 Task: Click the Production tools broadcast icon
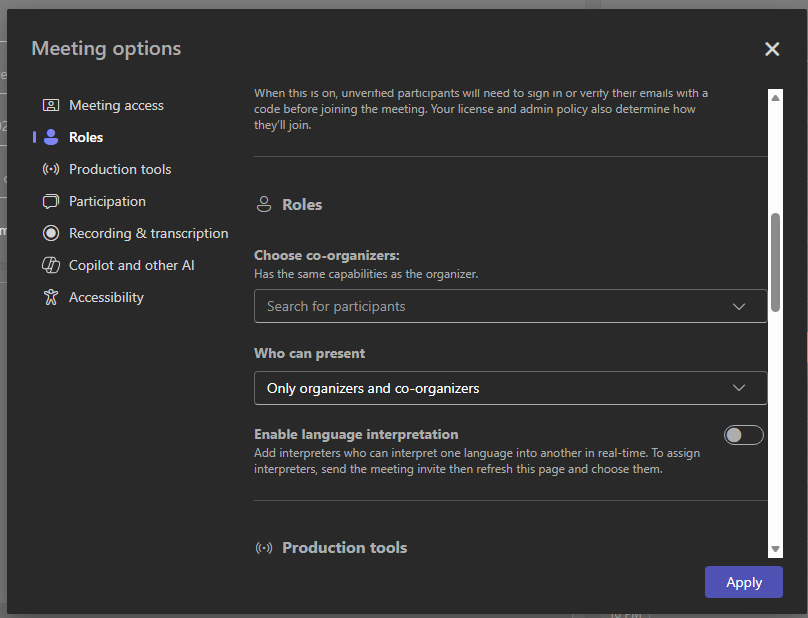point(51,169)
